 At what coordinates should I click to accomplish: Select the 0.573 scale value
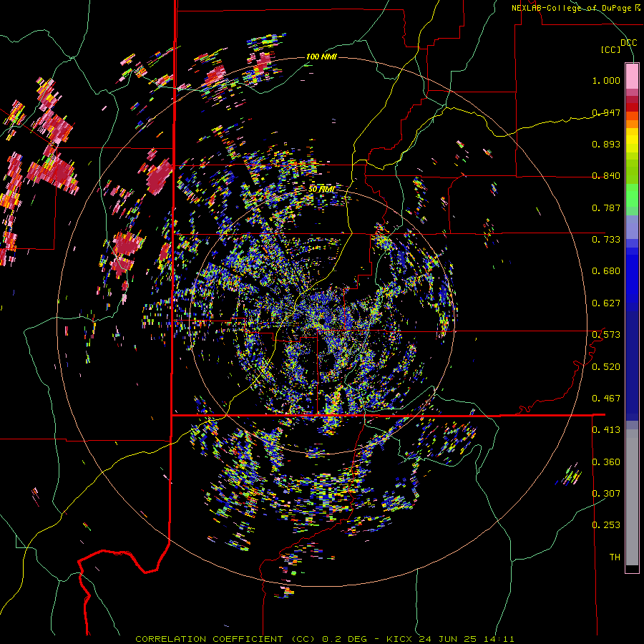(606, 335)
